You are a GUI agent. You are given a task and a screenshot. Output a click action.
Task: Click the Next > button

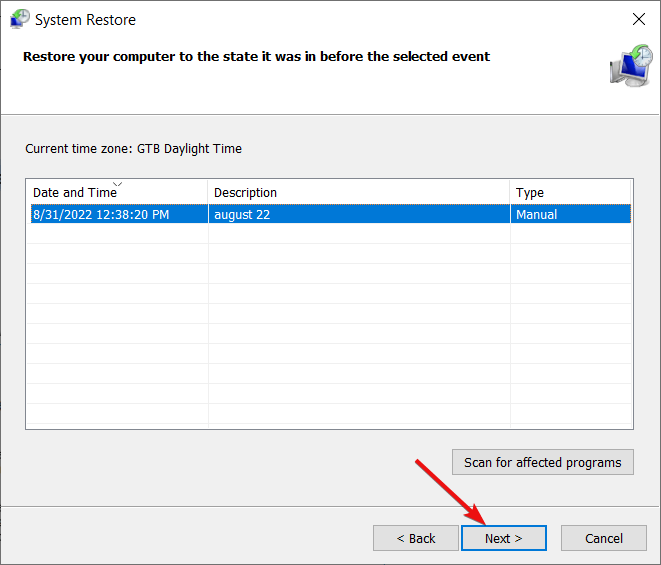504,538
